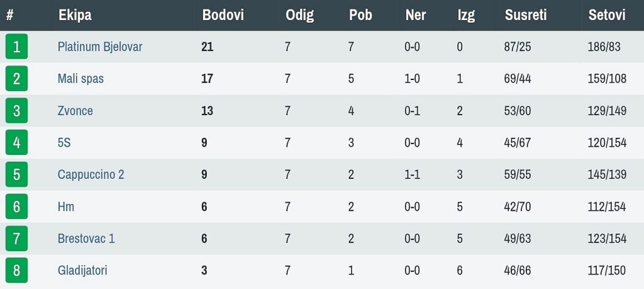Open the Brestovac 1 team link
The height and width of the screenshot is (289, 644).
click(86, 239)
